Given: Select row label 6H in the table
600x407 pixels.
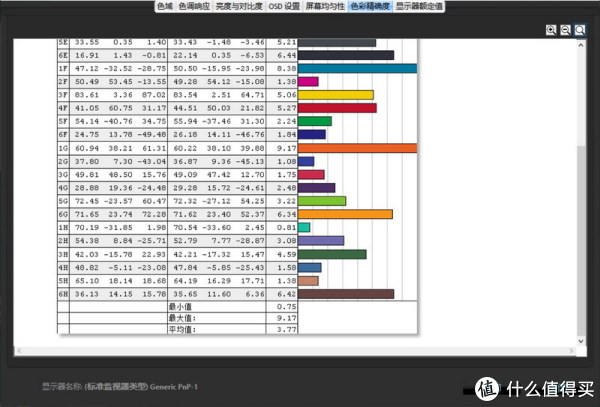Looking at the screenshot, I should [63, 294].
